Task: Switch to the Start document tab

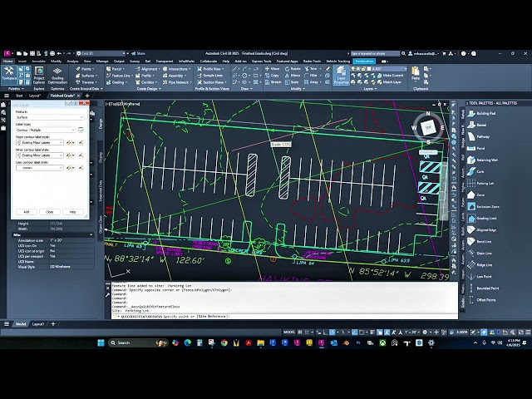Action: (x=19, y=96)
